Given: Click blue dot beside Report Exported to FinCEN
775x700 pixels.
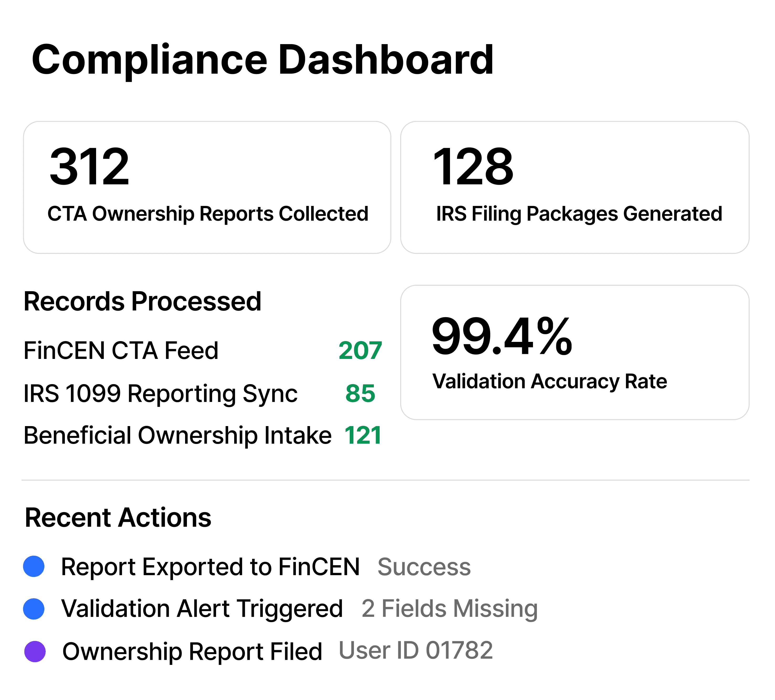Looking at the screenshot, I should [x=34, y=566].
